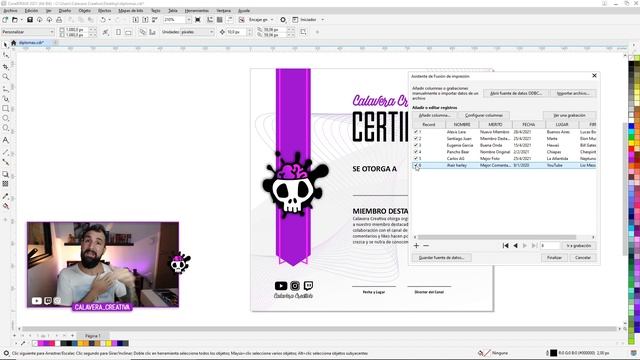Go to previous record arrow in dialog
This screenshot has height=360, width=640.
click(x=516, y=246)
